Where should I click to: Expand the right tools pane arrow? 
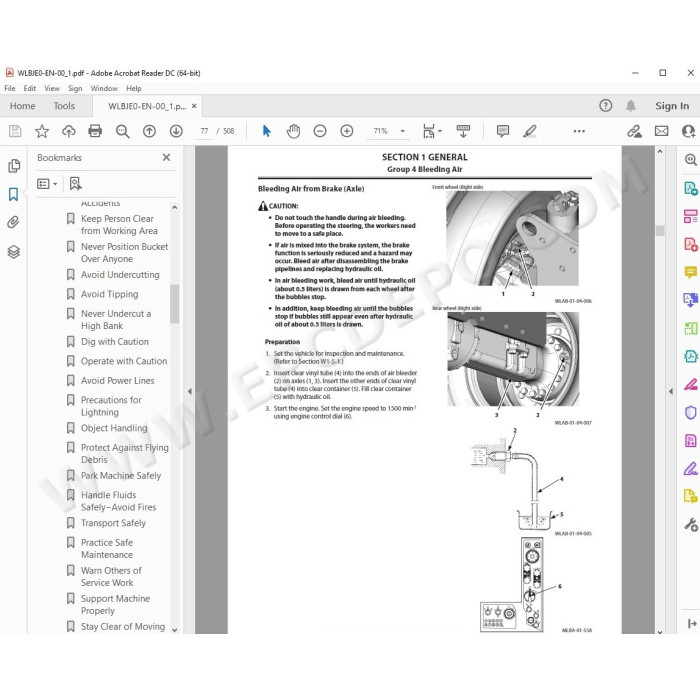coord(671,392)
